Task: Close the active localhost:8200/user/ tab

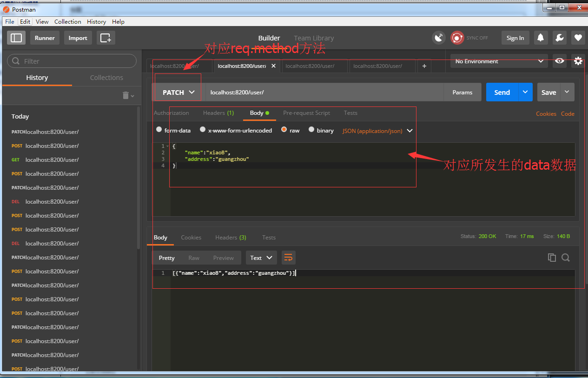Action: click(x=274, y=66)
